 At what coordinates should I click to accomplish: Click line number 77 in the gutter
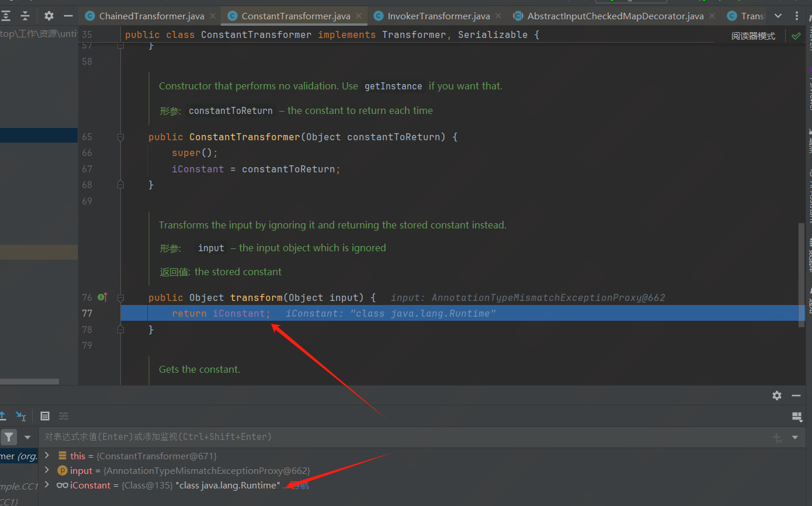click(x=87, y=313)
